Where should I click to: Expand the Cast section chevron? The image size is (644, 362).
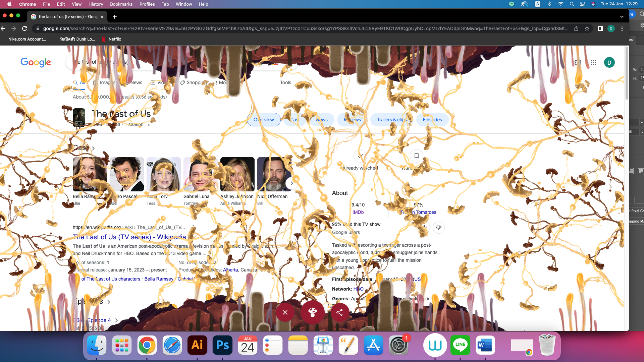tap(93, 148)
